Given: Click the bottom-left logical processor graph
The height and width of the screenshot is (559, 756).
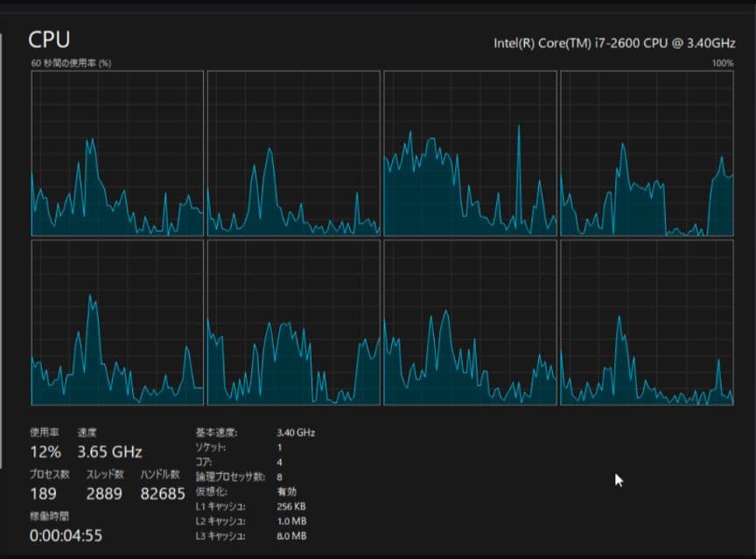Looking at the screenshot, I should coord(117,322).
